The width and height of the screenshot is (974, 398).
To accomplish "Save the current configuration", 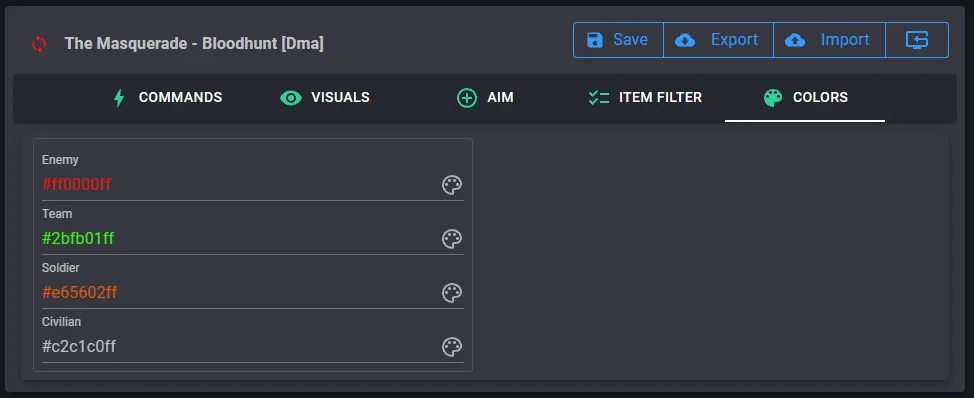I will click(x=618, y=40).
